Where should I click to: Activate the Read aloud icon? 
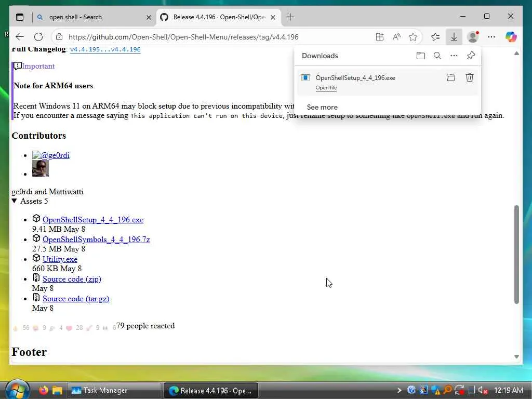tap(396, 37)
